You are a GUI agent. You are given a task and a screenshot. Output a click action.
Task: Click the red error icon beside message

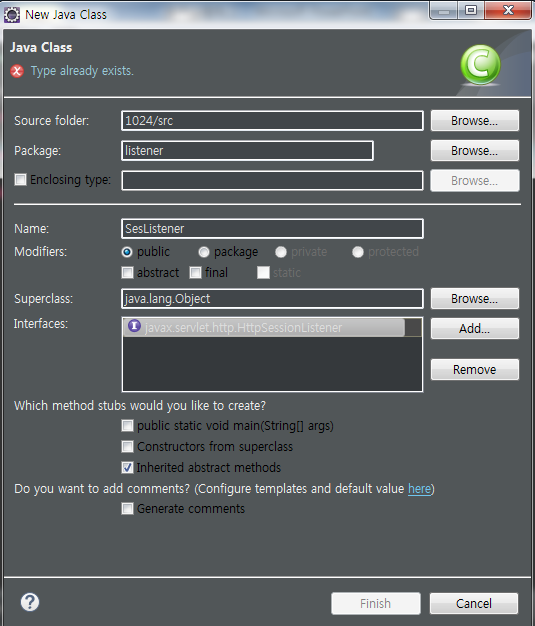pos(17,71)
